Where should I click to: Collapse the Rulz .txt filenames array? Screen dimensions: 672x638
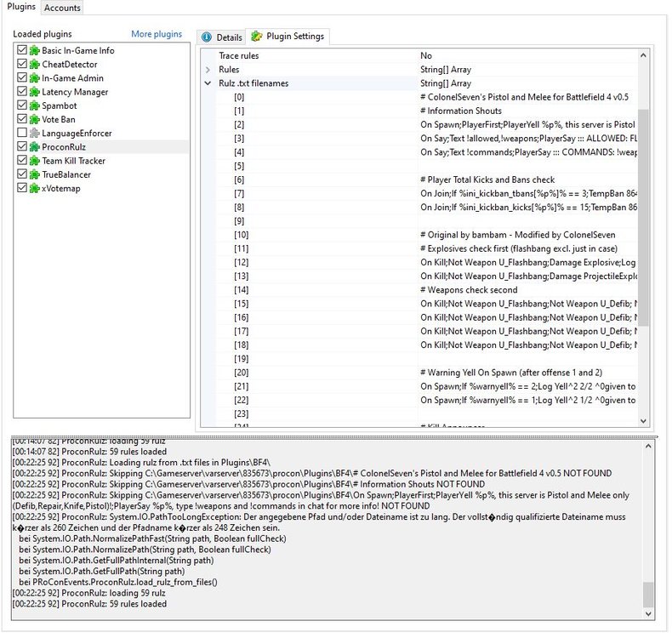tap(208, 84)
